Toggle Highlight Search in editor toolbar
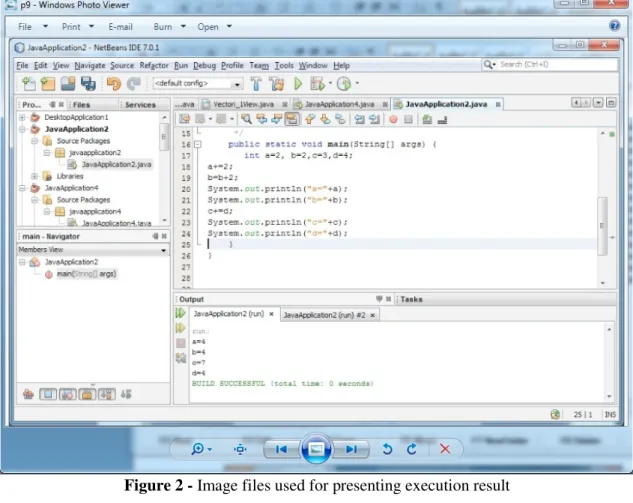This screenshot has width=633, height=503. tap(292, 119)
